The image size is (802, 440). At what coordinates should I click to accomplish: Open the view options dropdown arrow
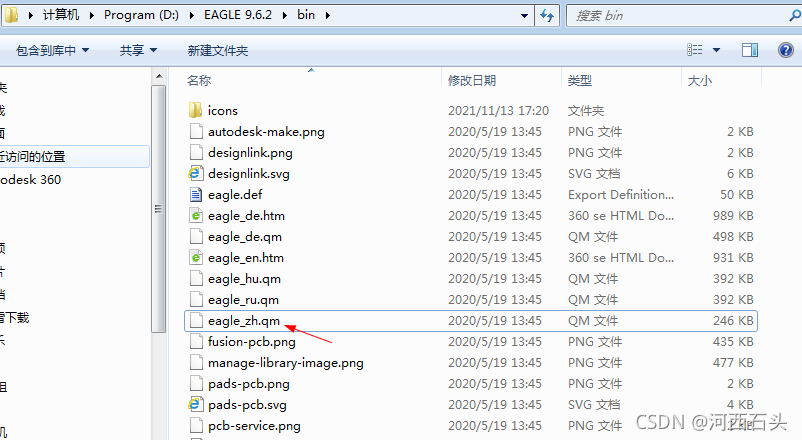[717, 50]
